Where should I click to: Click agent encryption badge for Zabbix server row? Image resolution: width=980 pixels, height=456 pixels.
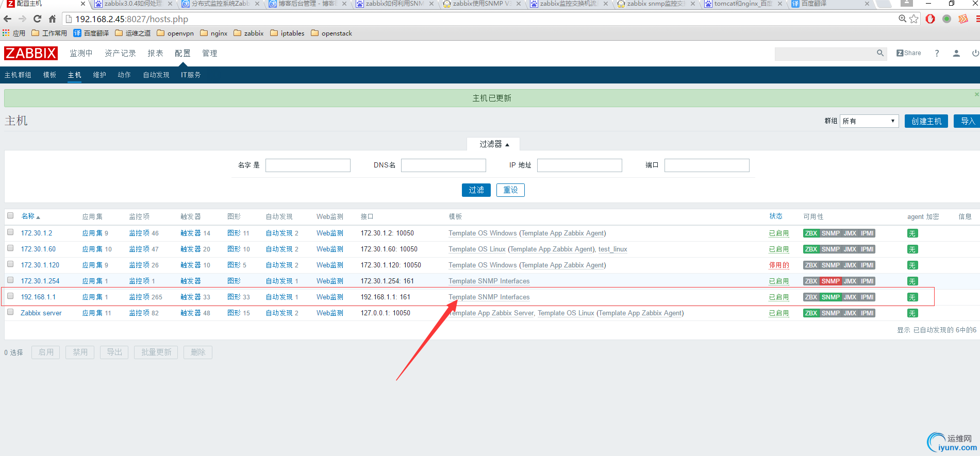click(x=912, y=313)
